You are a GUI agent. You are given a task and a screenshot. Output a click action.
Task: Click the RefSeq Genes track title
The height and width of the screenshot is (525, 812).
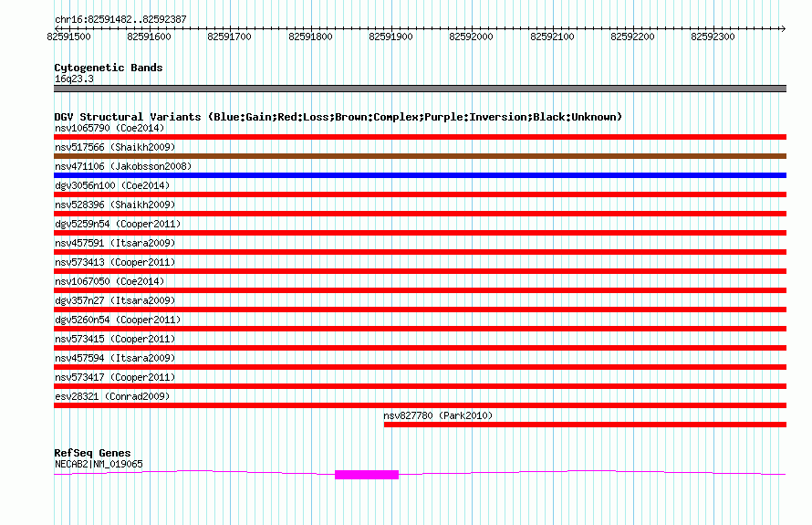point(92,453)
